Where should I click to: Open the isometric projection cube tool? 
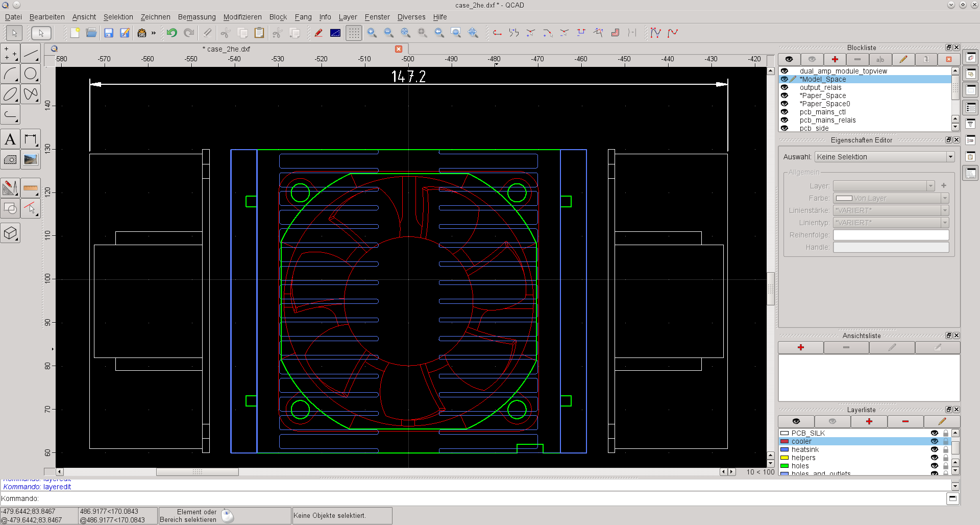(x=10, y=233)
